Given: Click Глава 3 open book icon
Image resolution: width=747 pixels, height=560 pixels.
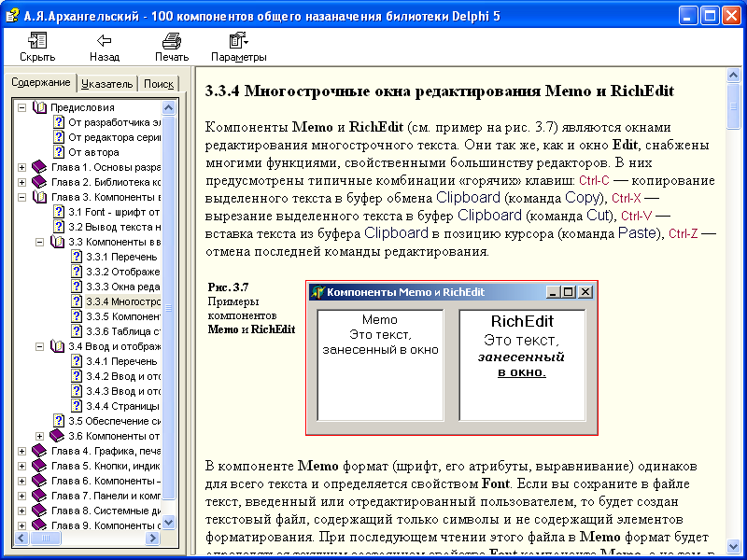Looking at the screenshot, I should (39, 197).
